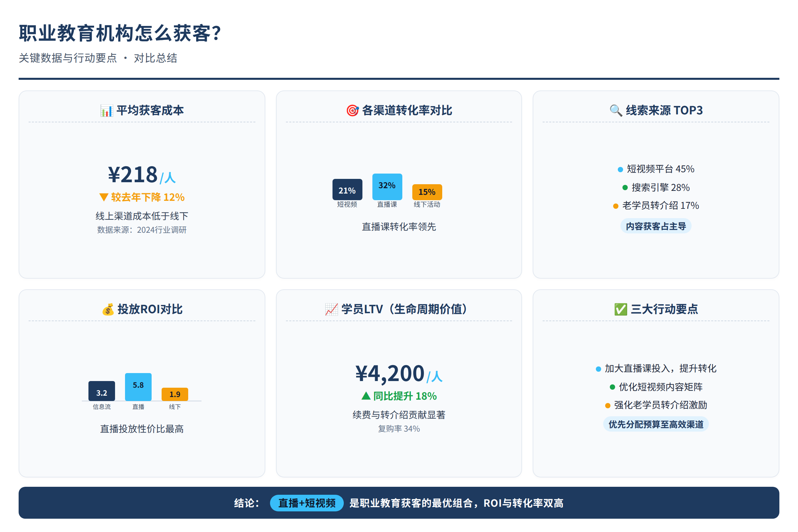
Task: Select the 1.9 线下 ROI bar
Action: 175,394
